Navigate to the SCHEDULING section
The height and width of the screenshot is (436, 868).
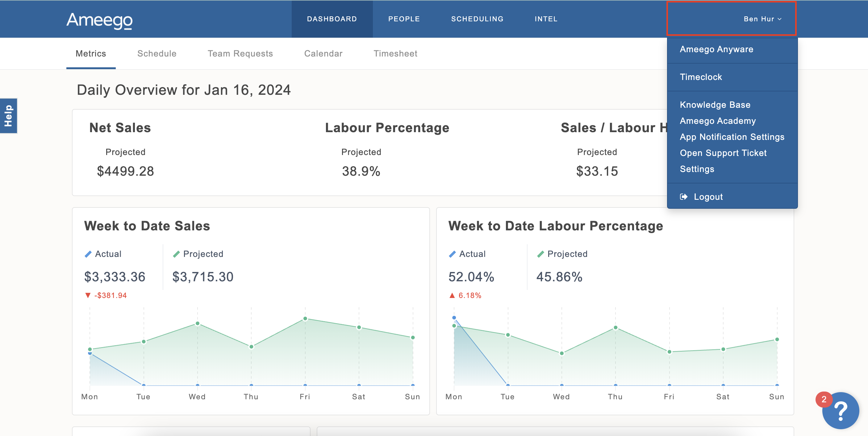pos(477,19)
